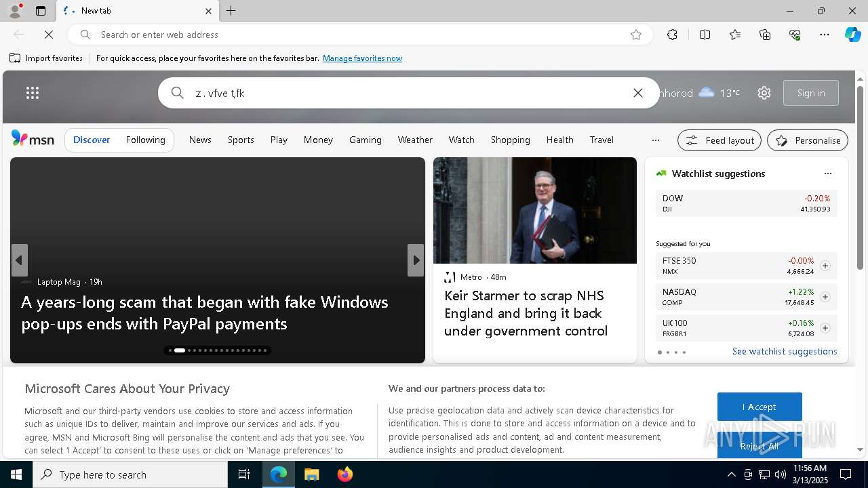The width and height of the screenshot is (868, 488).
Task: Click Reject All privacy button
Action: [x=759, y=445]
